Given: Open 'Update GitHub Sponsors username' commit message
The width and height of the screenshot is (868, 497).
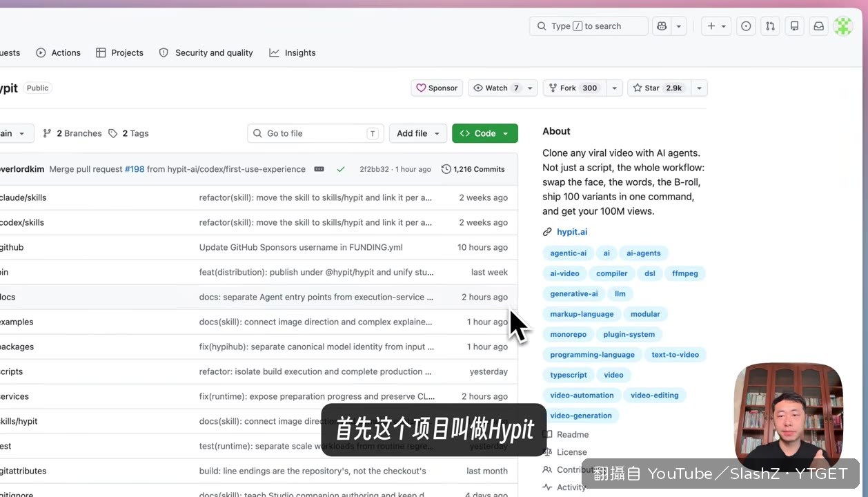Looking at the screenshot, I should pyautogui.click(x=301, y=247).
